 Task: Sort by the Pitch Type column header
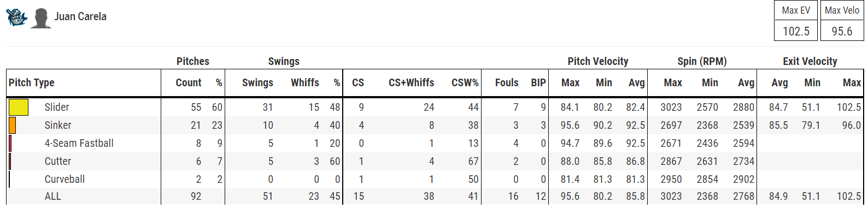pos(32,82)
